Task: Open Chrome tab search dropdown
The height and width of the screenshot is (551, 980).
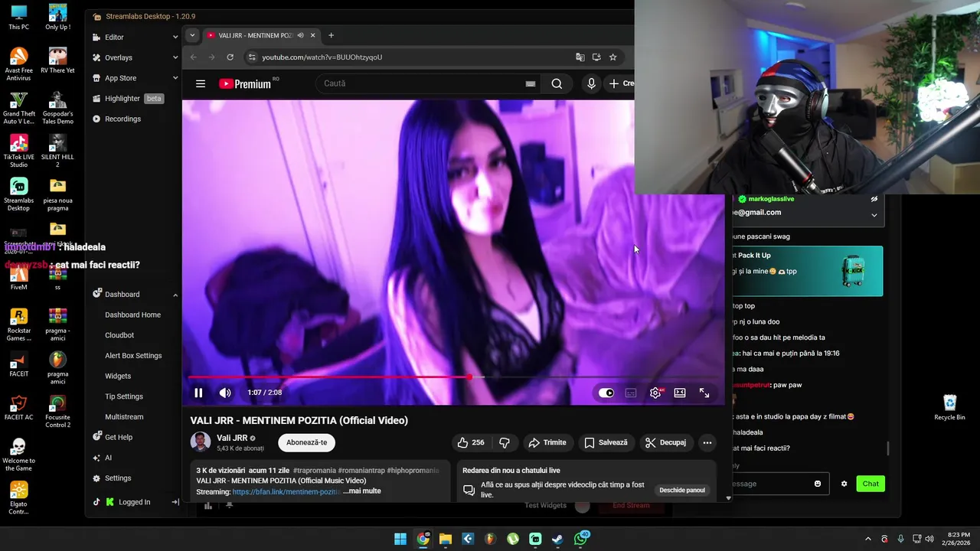Action: [x=192, y=35]
